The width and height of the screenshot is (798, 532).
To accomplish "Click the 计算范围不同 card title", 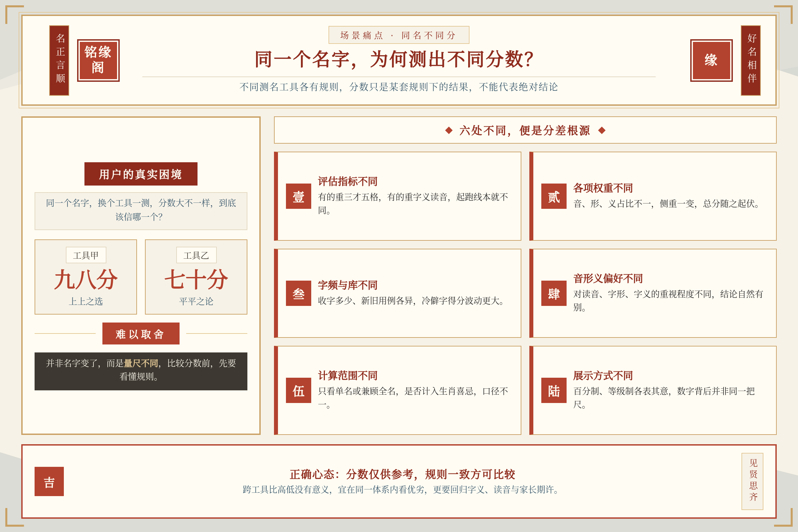I will coord(348,376).
